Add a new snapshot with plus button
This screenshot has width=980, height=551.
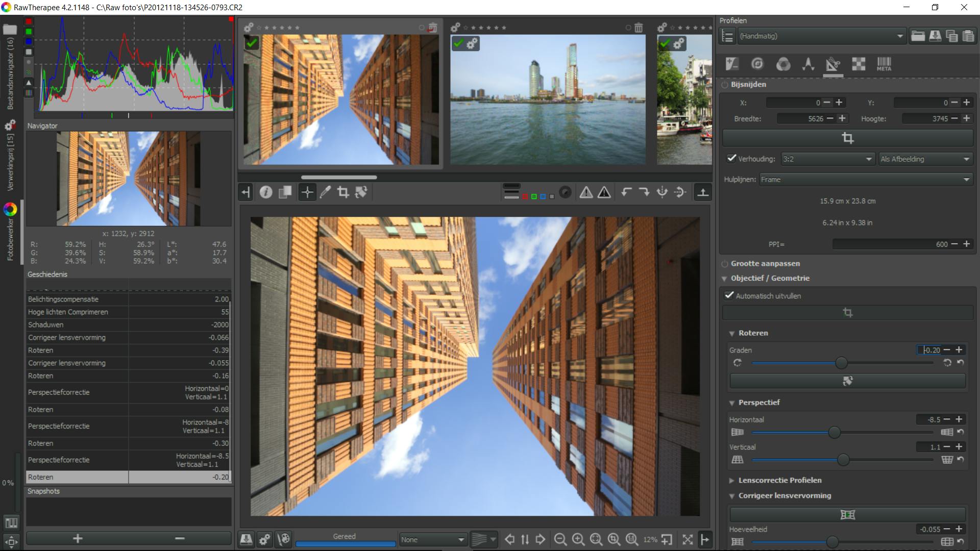point(78,538)
